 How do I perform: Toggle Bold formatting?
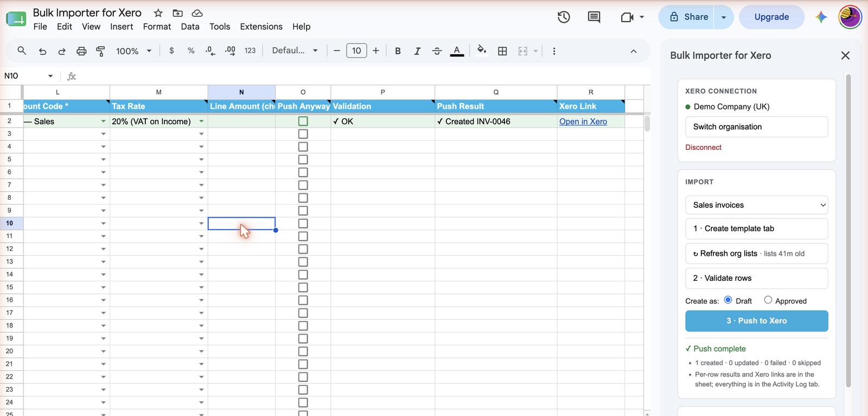[398, 51]
